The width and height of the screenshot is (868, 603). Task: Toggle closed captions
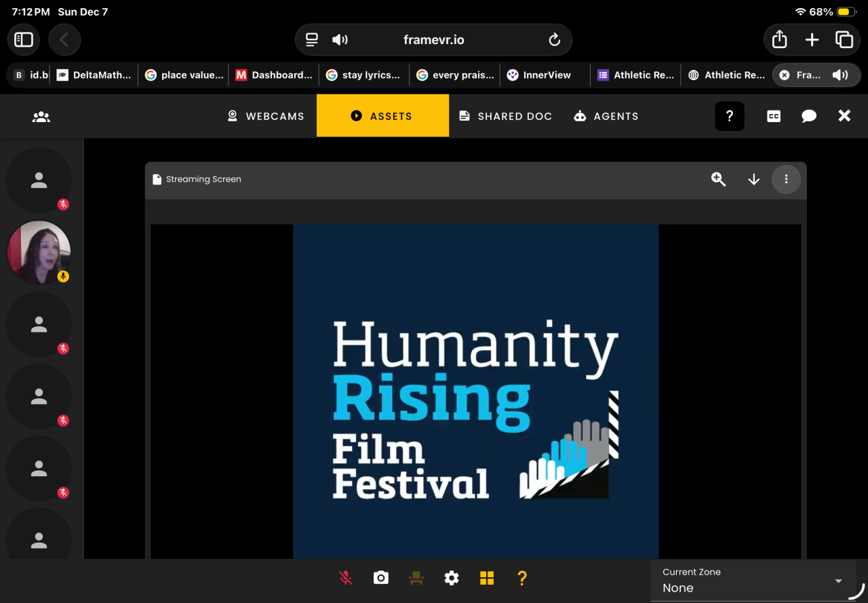coord(774,116)
